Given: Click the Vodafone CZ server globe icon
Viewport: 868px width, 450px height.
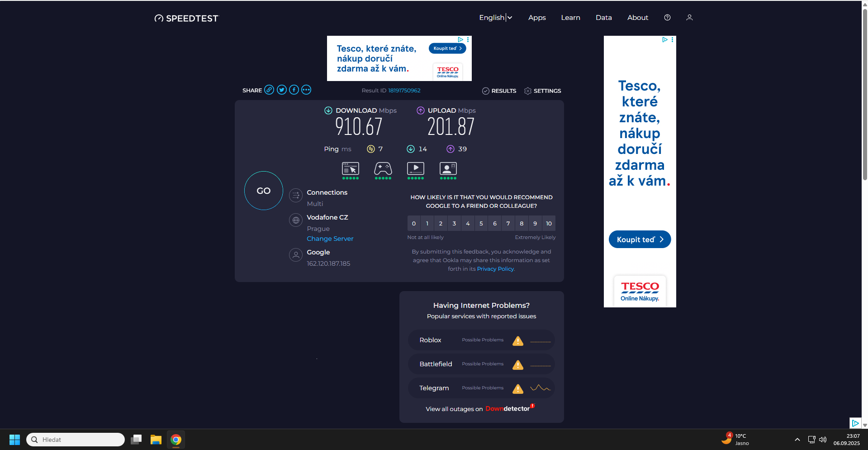Looking at the screenshot, I should [x=296, y=220].
